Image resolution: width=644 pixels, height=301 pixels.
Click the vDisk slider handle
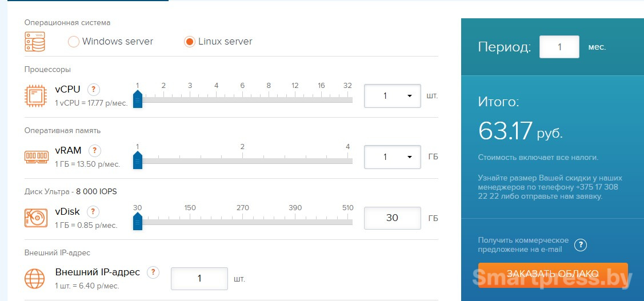138,222
